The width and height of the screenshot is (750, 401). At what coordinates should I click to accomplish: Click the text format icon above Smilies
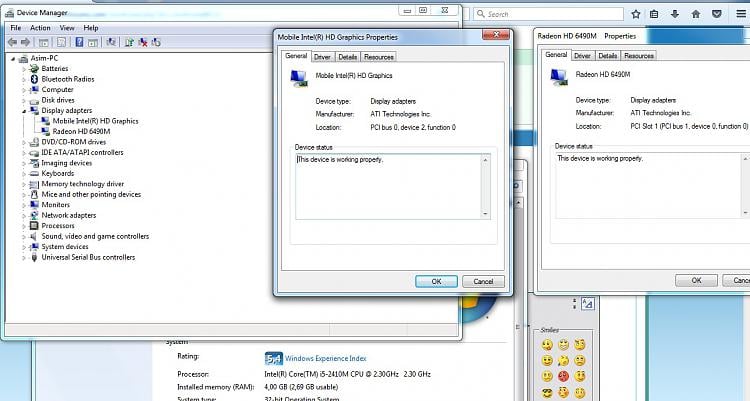(587, 303)
